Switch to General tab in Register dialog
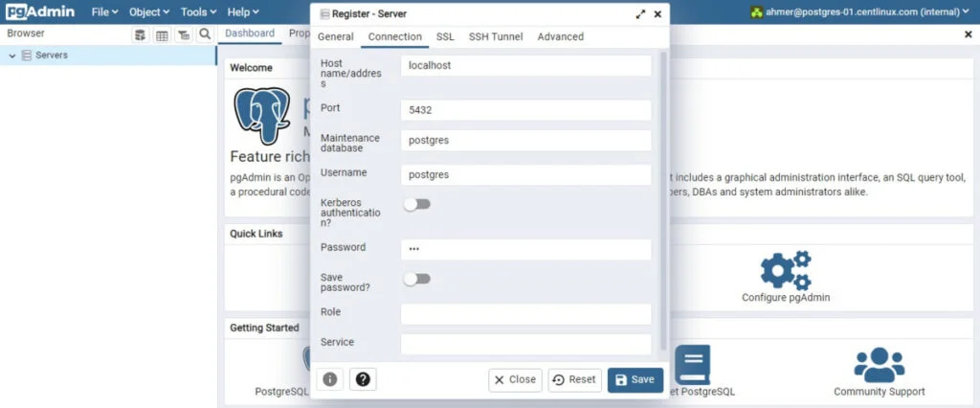Image resolution: width=980 pixels, height=408 pixels. tap(336, 37)
